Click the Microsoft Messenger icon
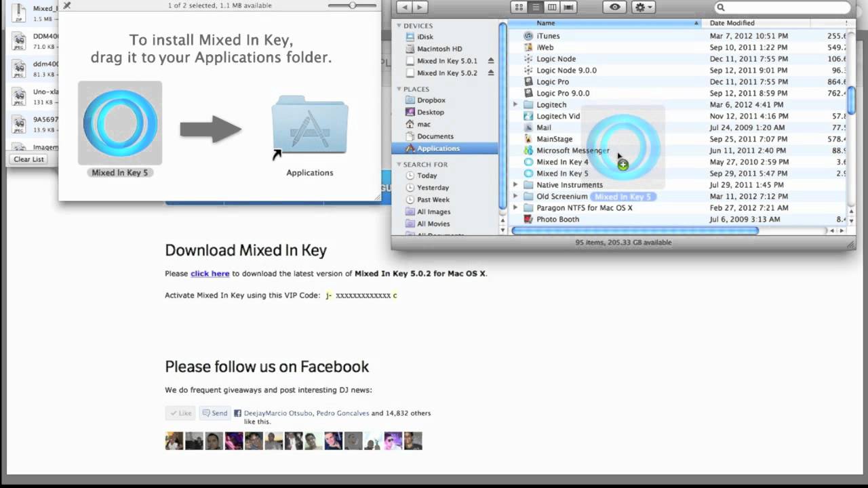This screenshot has height=488, width=868. (x=529, y=150)
